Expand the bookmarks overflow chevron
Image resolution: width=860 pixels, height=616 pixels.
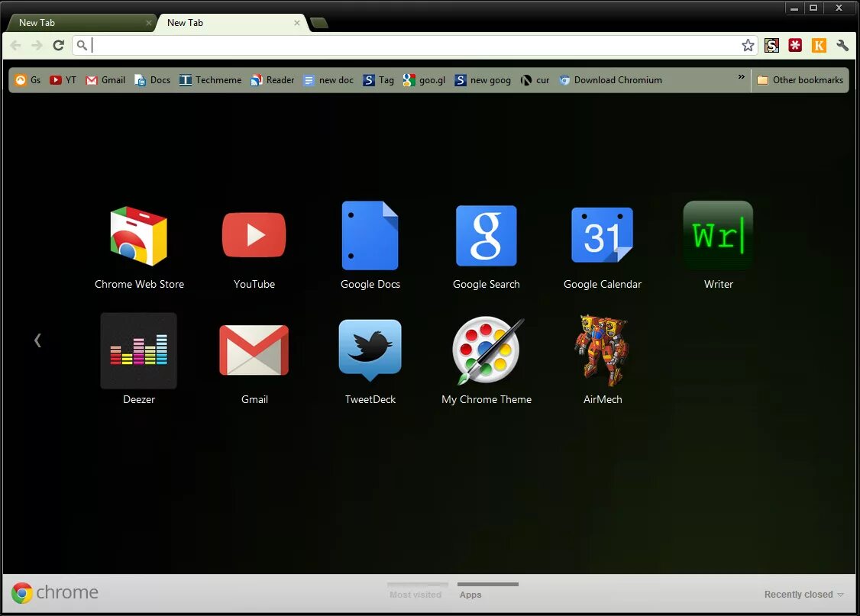[741, 77]
